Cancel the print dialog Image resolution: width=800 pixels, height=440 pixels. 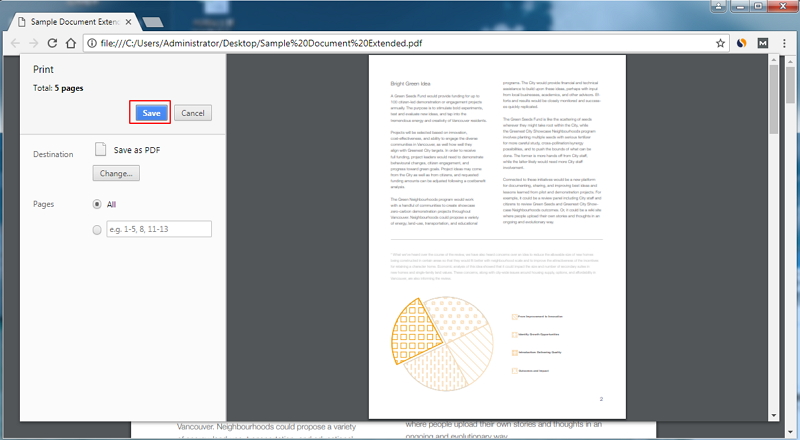point(193,113)
